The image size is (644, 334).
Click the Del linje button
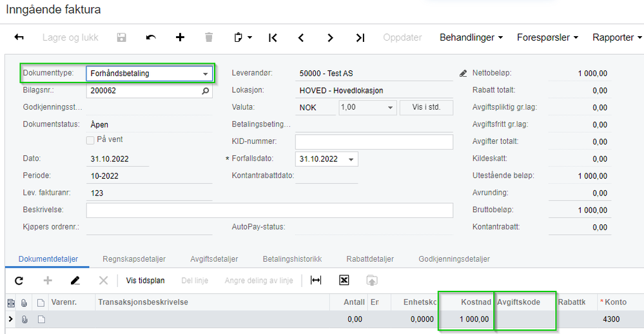[195, 280]
